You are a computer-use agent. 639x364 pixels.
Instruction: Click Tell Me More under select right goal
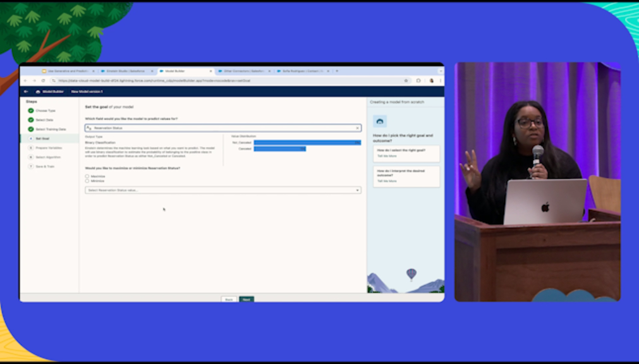coord(387,156)
